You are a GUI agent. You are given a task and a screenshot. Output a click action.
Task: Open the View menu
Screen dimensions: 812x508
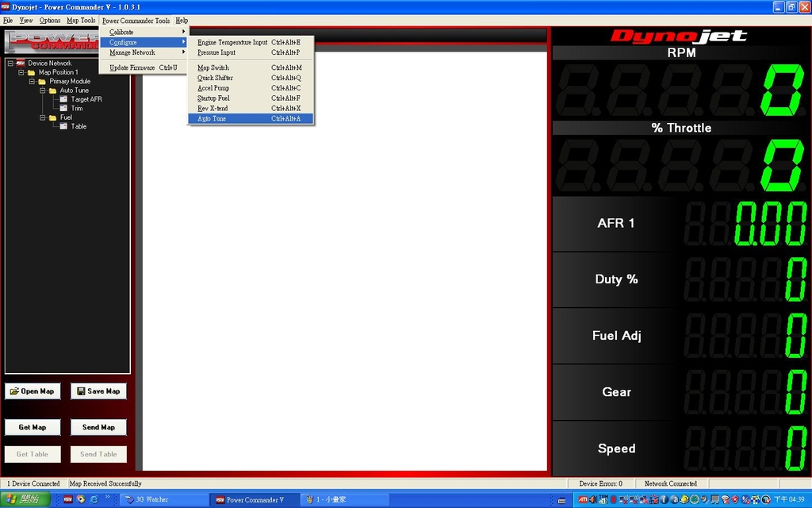[26, 21]
